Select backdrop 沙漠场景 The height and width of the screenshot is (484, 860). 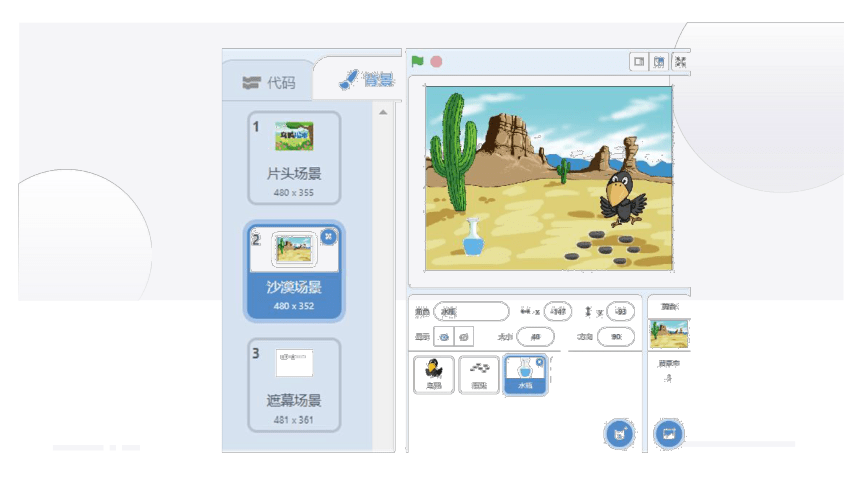[x=294, y=271]
